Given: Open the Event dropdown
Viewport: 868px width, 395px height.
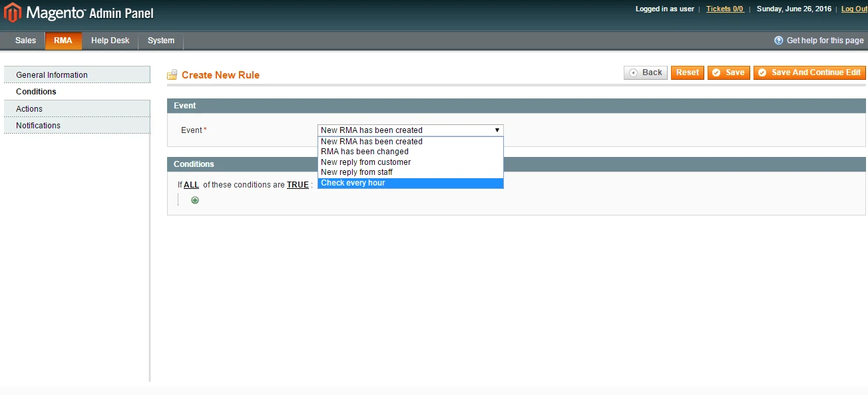Looking at the screenshot, I should tap(496, 130).
